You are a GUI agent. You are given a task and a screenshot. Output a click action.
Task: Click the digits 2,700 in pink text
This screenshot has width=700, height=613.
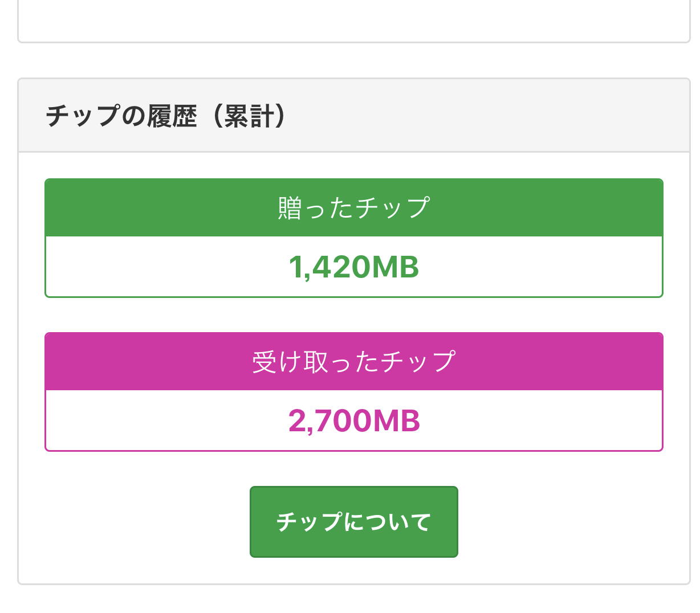329,420
